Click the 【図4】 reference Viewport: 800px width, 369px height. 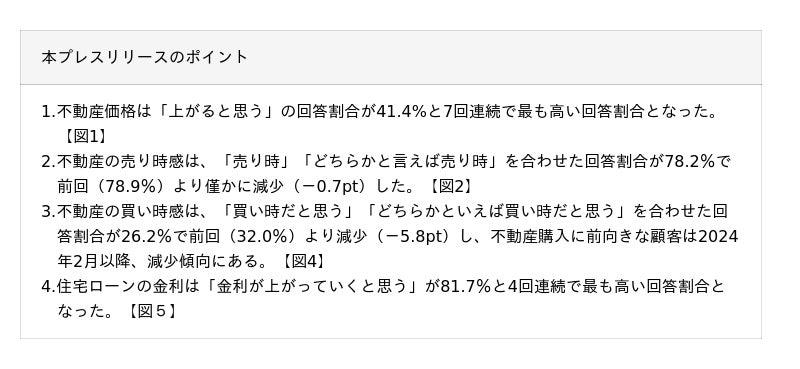pyautogui.click(x=302, y=261)
